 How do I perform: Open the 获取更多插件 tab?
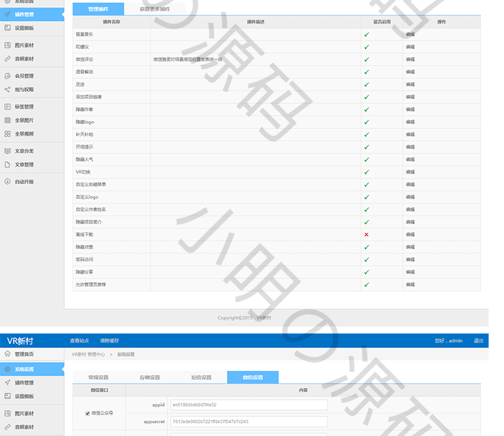pos(154,9)
